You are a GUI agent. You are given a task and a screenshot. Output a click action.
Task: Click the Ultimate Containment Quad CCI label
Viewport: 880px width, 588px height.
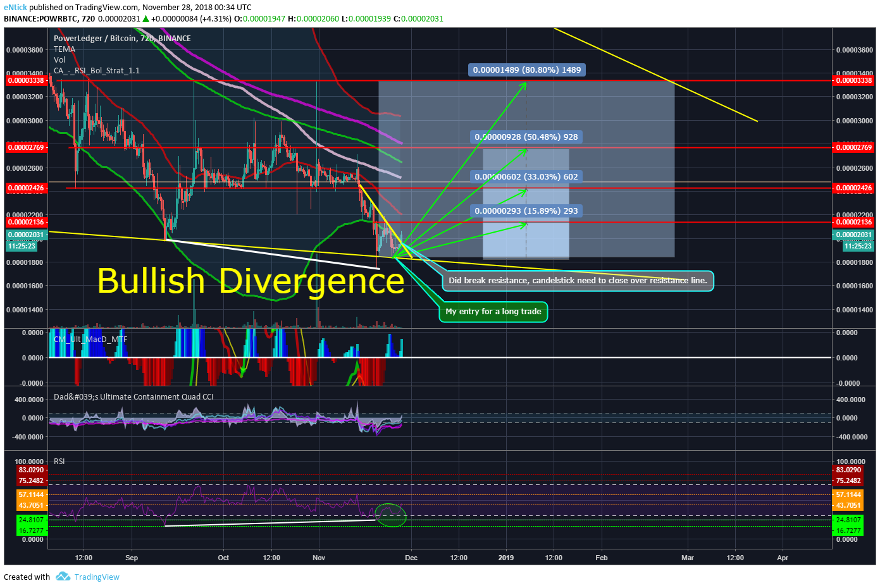(133, 397)
